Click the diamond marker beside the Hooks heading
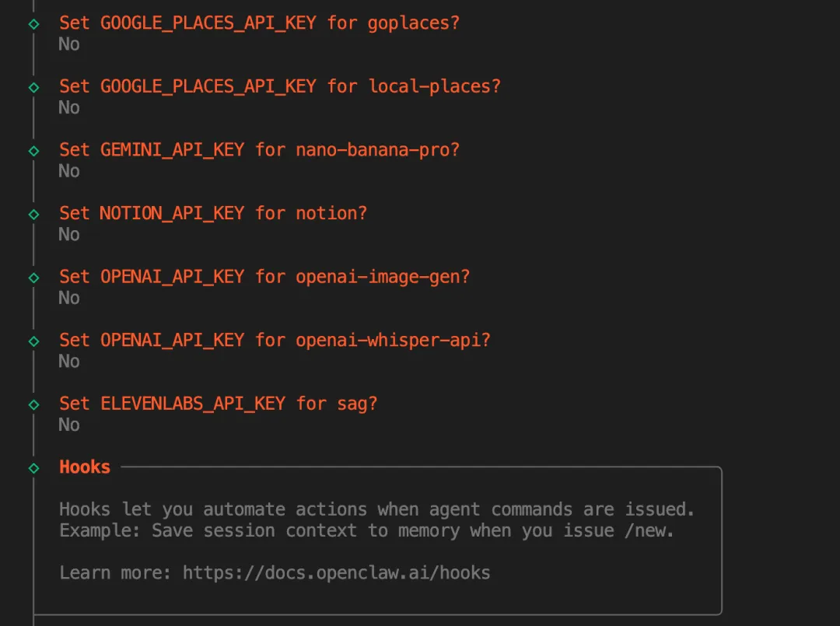 33,468
